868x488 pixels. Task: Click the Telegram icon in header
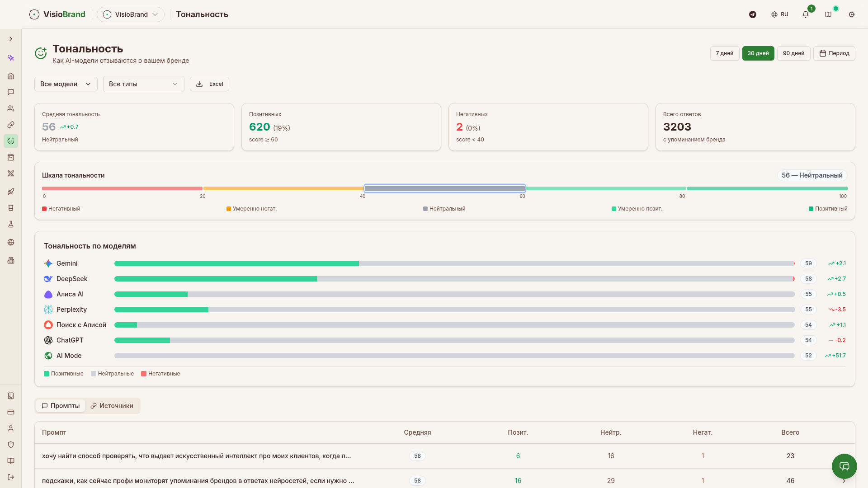pos(753,14)
